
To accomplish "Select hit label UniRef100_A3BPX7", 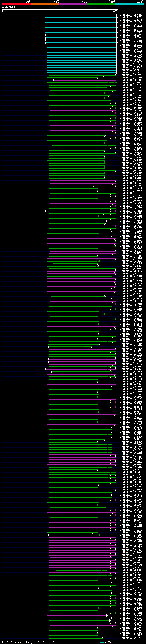I will pyautogui.click(x=131, y=55).
